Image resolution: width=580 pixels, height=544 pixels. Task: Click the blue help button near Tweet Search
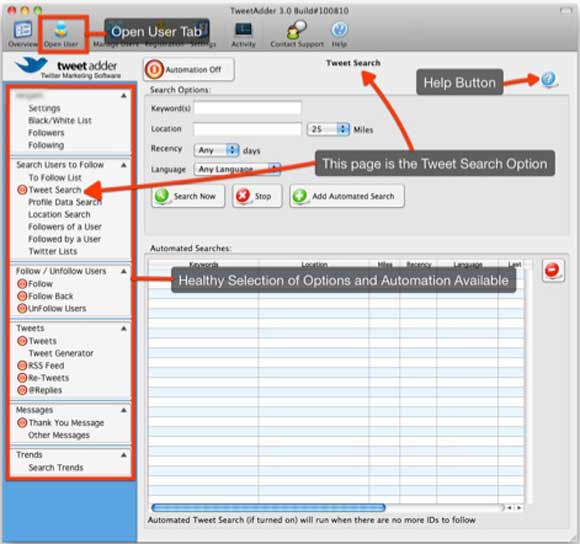point(549,80)
